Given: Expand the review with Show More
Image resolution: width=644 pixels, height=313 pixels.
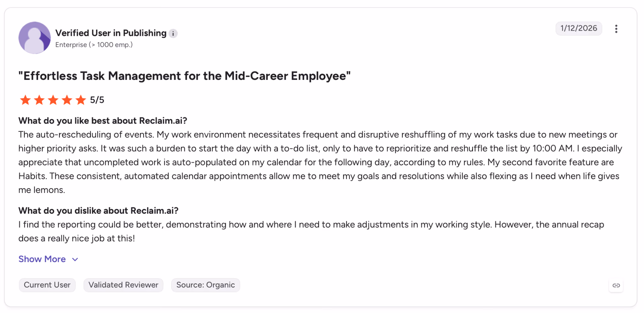Looking at the screenshot, I should tap(42, 259).
